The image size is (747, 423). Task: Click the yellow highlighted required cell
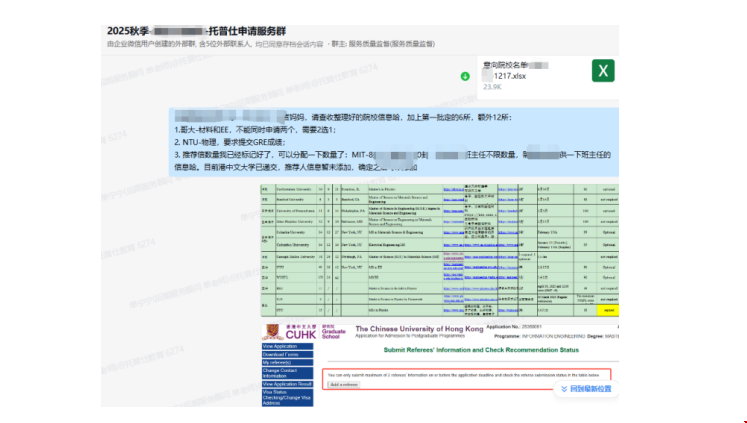point(608,310)
